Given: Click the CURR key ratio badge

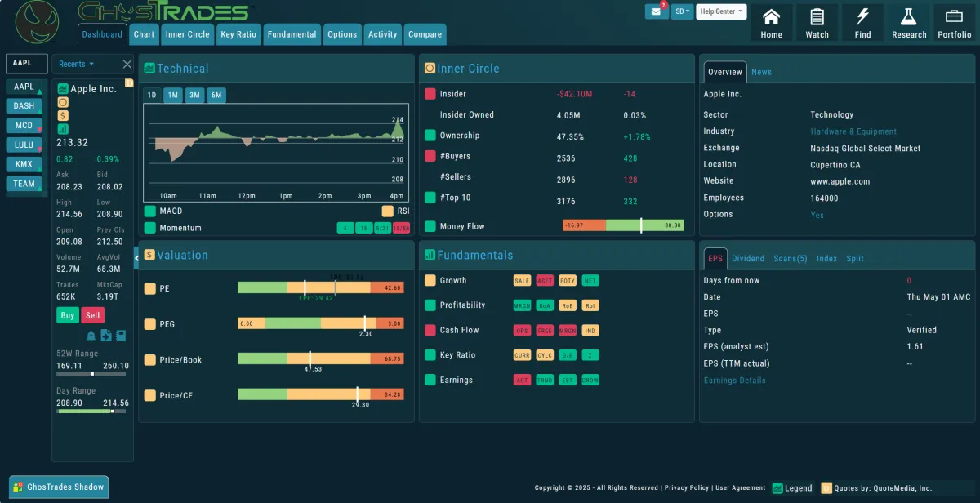Looking at the screenshot, I should tap(522, 355).
